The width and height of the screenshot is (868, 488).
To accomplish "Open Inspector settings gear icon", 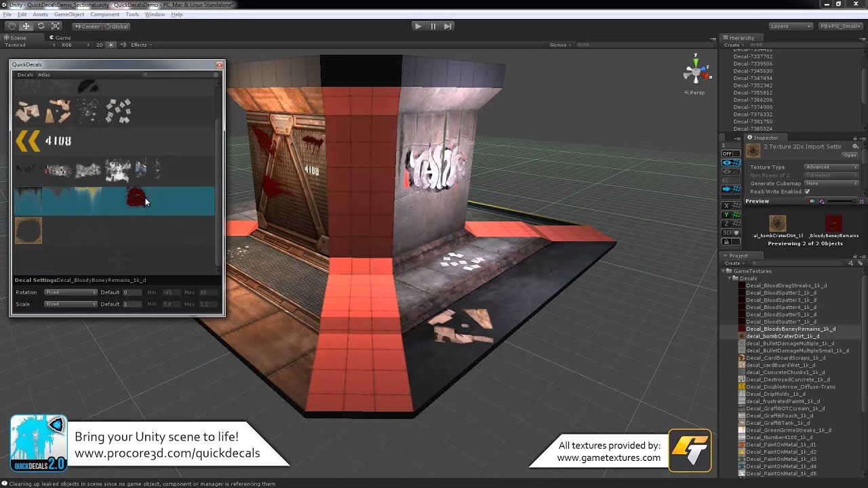I will coord(855,146).
